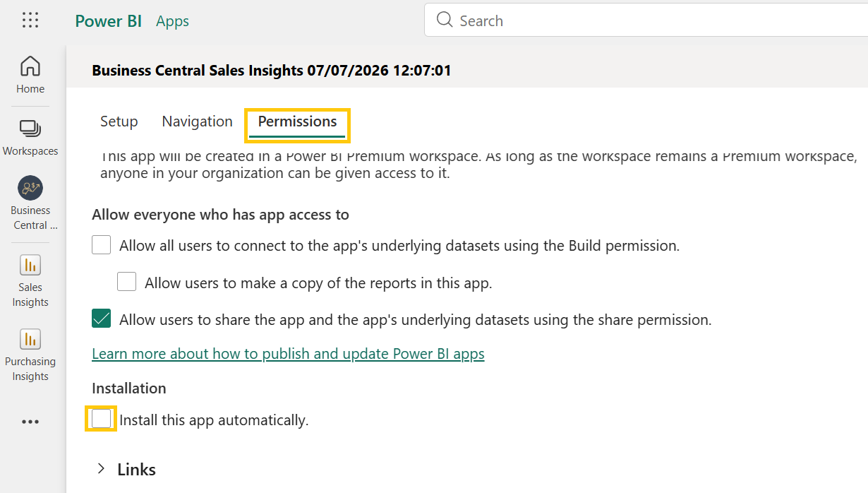This screenshot has height=493, width=868.
Task: Expand the Links section
Action: pyautogui.click(x=101, y=468)
